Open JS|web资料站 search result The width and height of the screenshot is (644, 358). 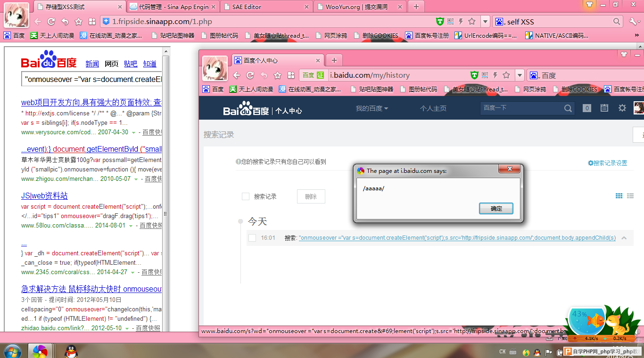pos(44,196)
